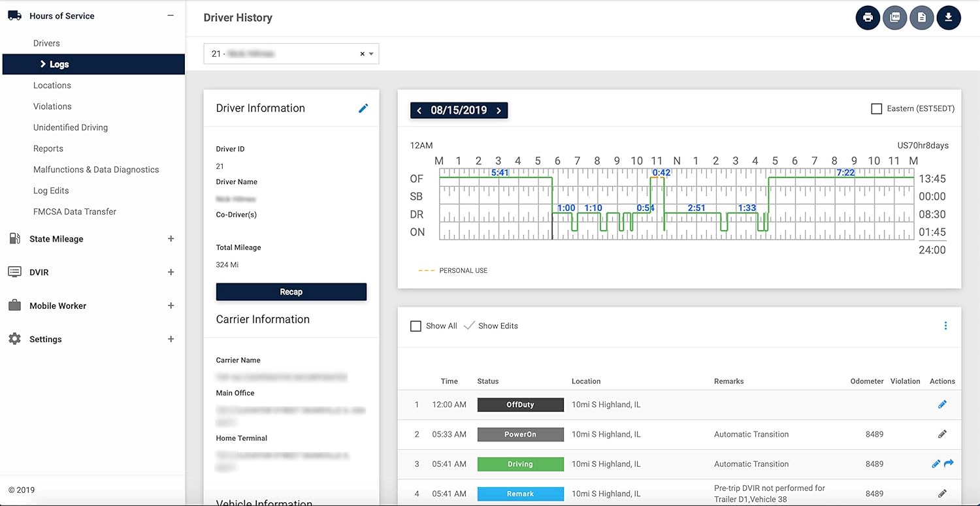This screenshot has width=980, height=506.
Task: Click reassign arrow on Driving row
Action: click(949, 464)
